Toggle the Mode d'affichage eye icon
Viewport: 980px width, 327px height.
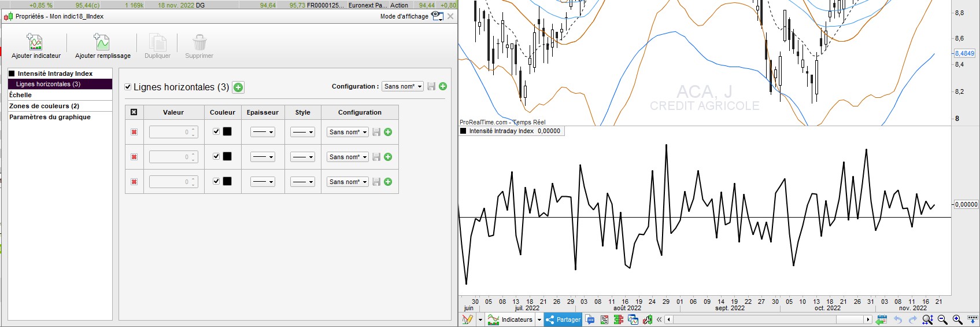437,16
